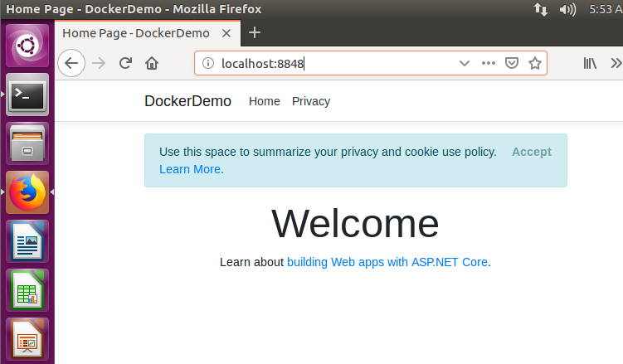Accept the cookie policy banner
This screenshot has height=364, width=623.
[532, 152]
